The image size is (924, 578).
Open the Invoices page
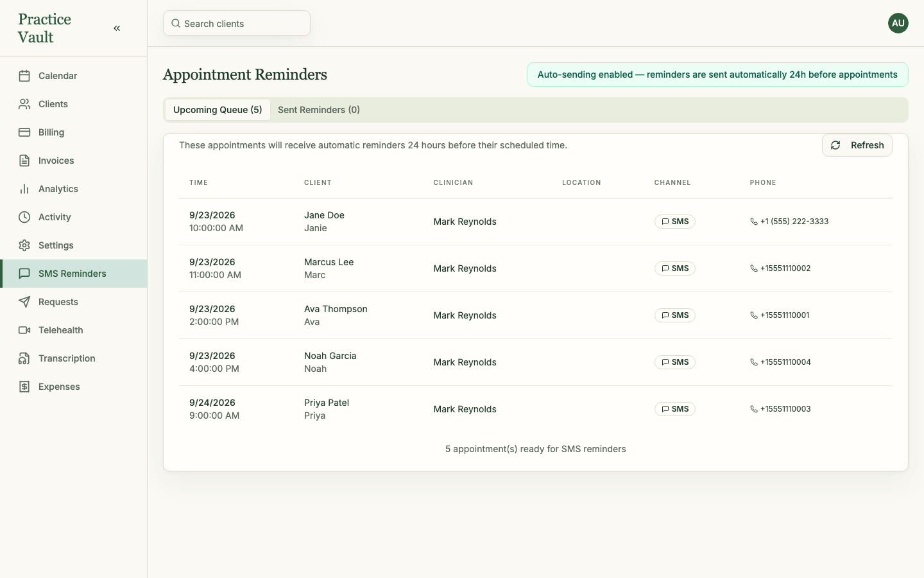74,161
